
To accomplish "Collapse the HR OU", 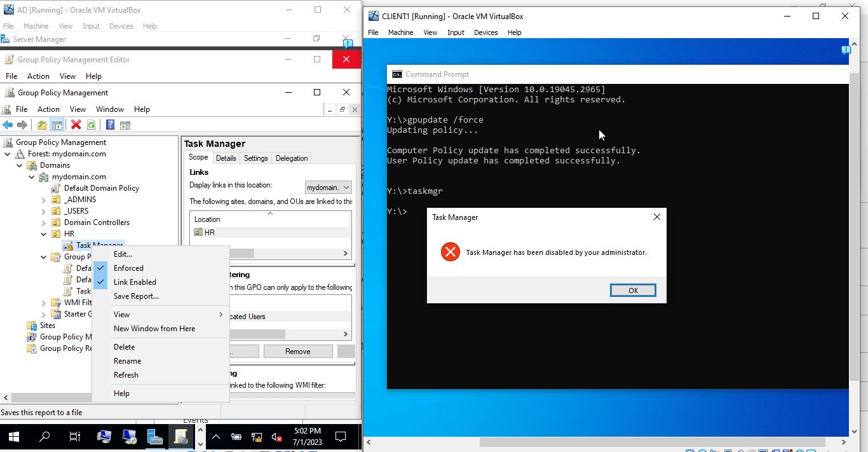I will 44,234.
